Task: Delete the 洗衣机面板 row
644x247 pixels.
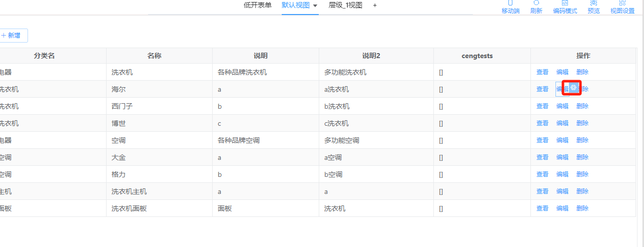Action: pyautogui.click(x=582, y=208)
